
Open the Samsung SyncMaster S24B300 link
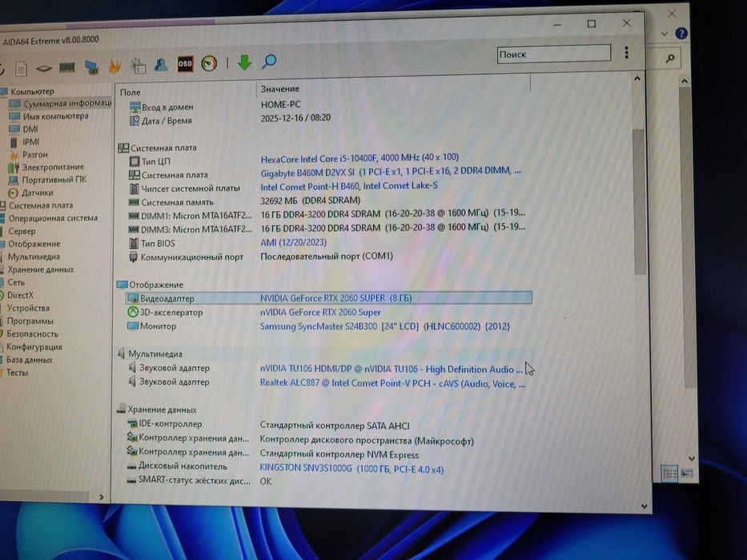(x=385, y=326)
